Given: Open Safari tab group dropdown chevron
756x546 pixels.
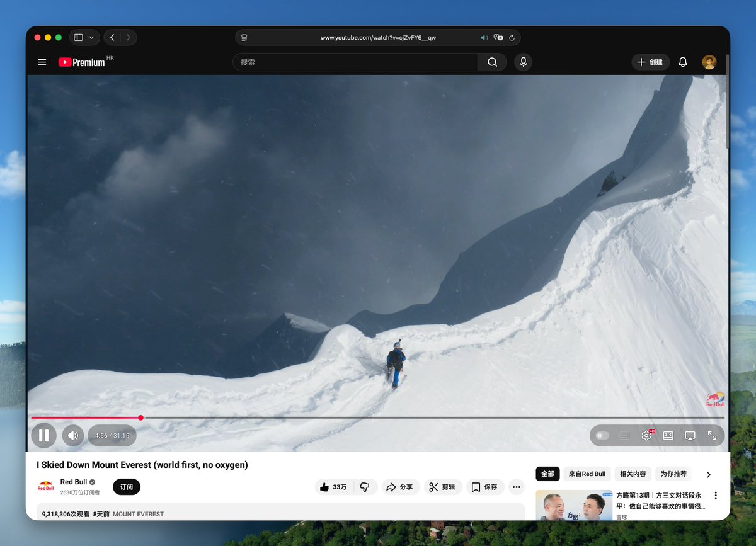Looking at the screenshot, I should 92,38.
